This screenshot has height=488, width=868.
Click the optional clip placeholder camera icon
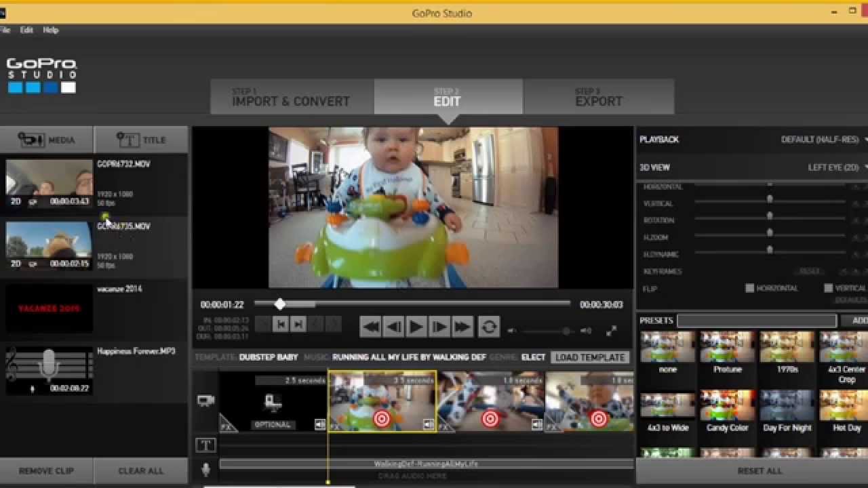tap(273, 403)
